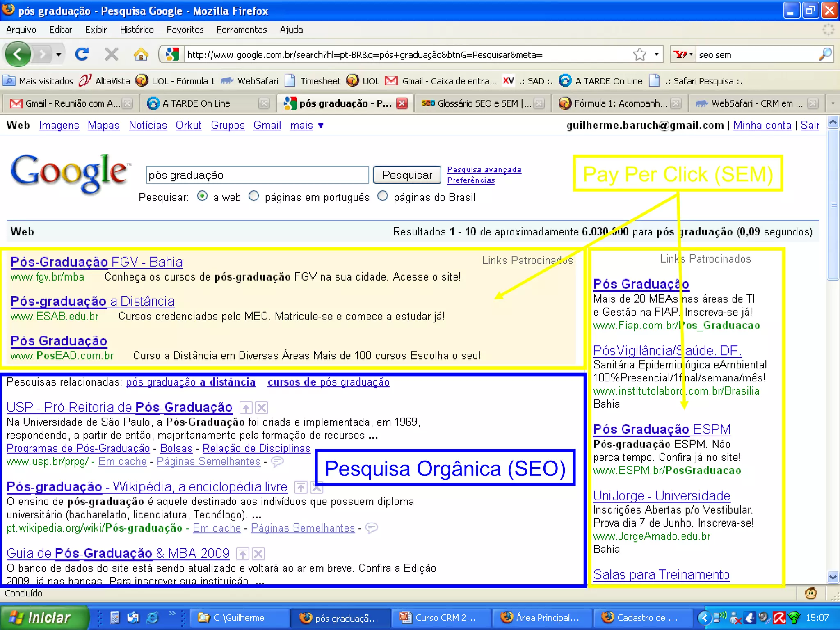Remove the Guia de Pós-Graduação result X icon

(258, 554)
